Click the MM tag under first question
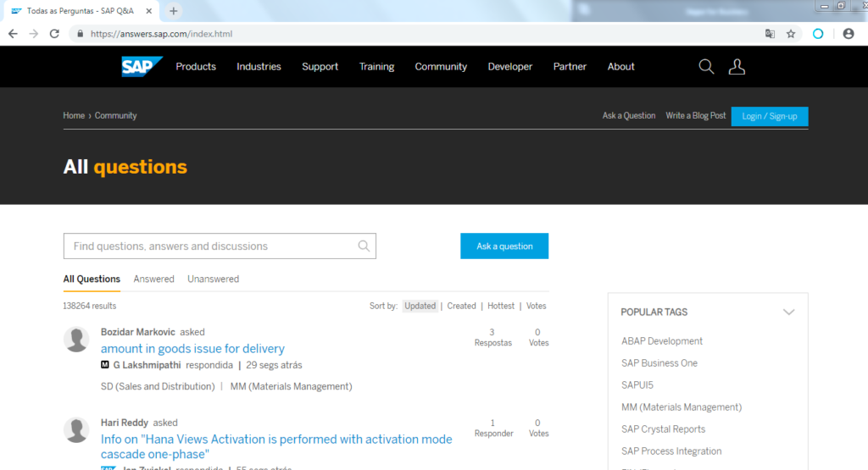This screenshot has width=868, height=470. click(292, 386)
